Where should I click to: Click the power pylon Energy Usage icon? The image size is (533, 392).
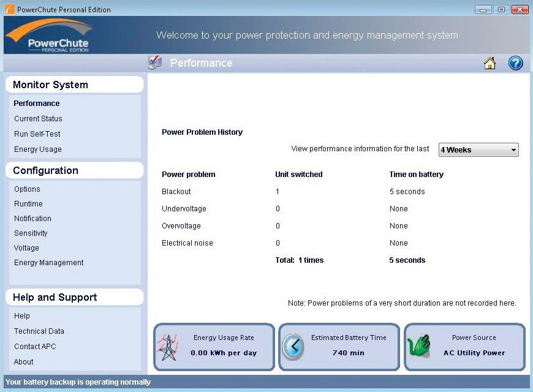[x=168, y=347]
